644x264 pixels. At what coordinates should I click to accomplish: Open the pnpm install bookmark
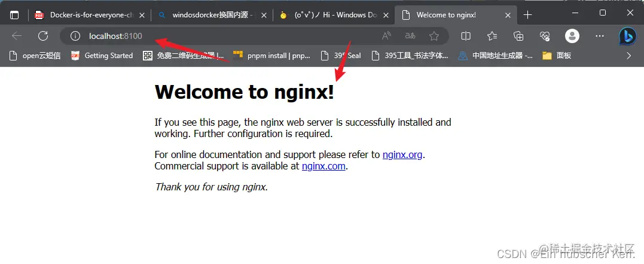tap(271, 56)
